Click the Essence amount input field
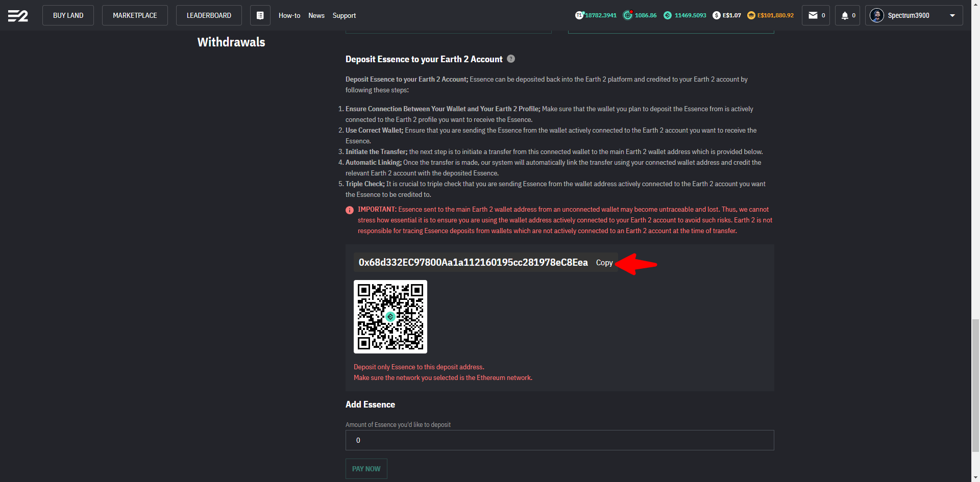Image resolution: width=980 pixels, height=482 pixels. click(560, 440)
